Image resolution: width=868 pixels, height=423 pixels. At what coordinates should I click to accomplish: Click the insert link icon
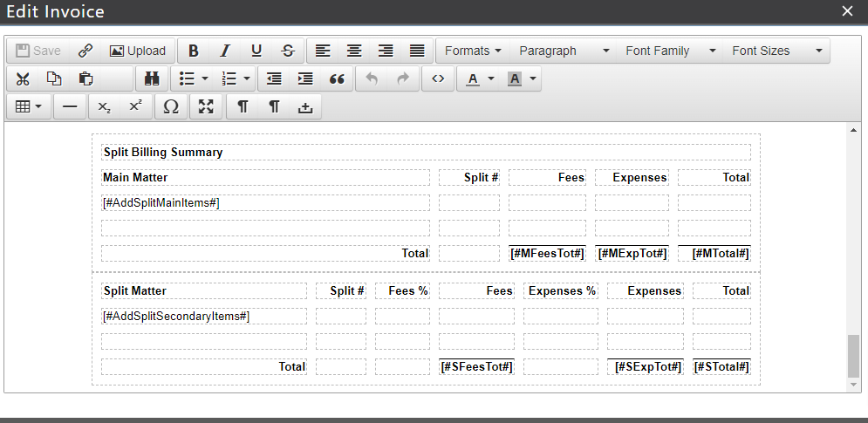(x=85, y=51)
